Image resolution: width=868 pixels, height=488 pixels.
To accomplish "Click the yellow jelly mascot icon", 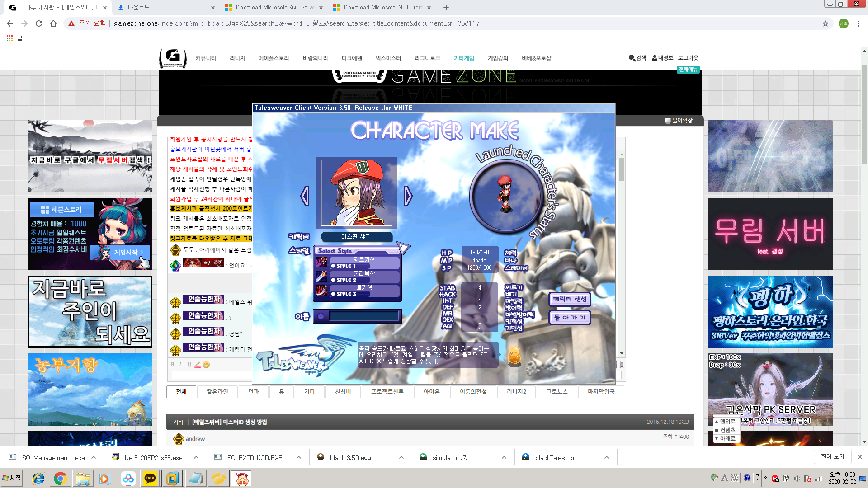I will (514, 356).
